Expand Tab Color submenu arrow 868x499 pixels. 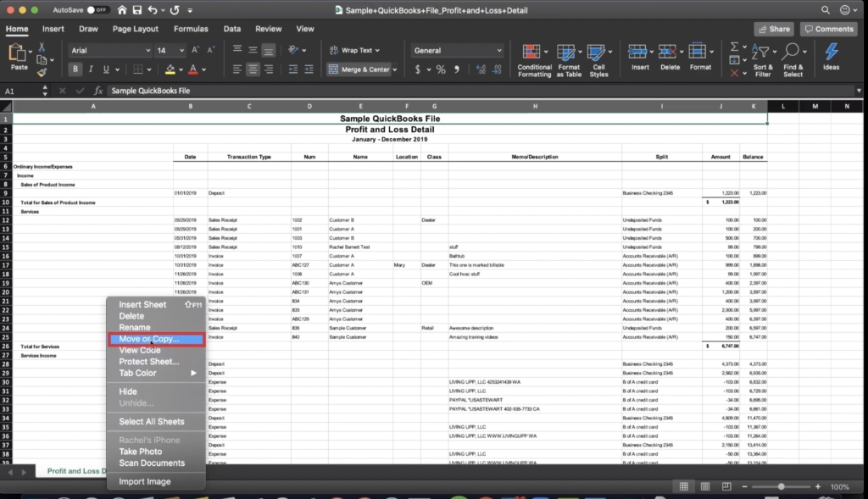[193, 373]
